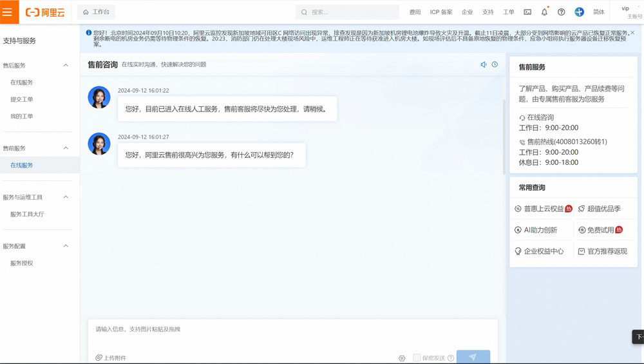Open 提交工单 in sidebar

click(x=22, y=99)
